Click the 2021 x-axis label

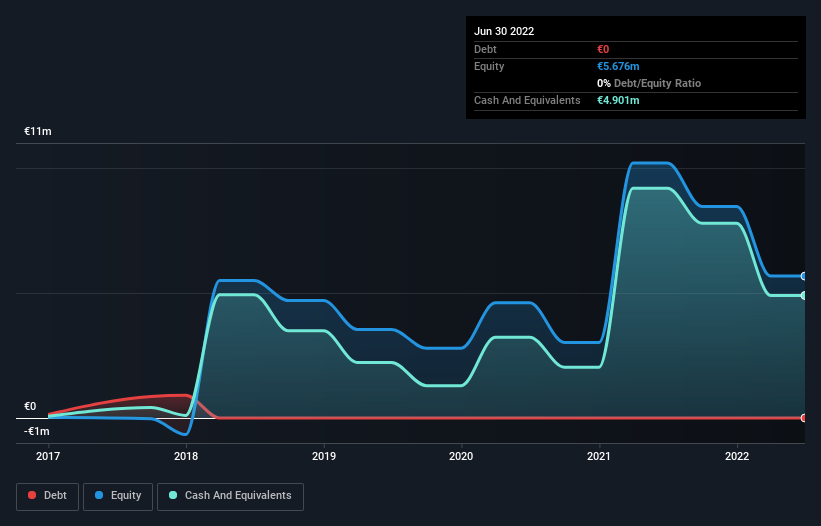(x=598, y=456)
